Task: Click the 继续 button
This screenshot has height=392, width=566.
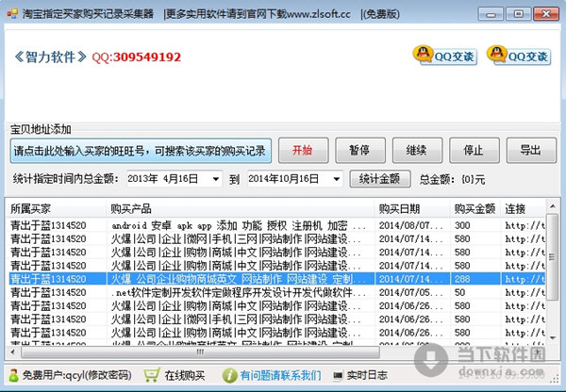Action: pos(417,150)
